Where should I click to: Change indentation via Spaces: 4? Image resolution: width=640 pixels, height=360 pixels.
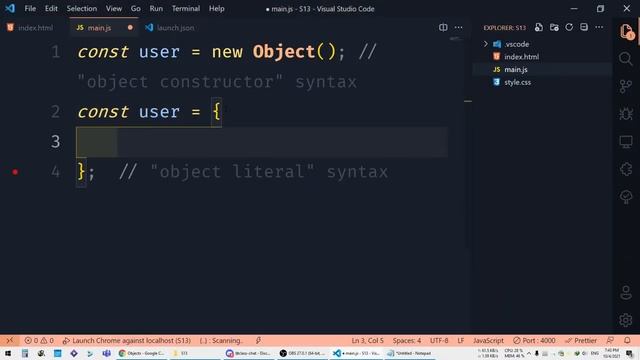click(x=407, y=340)
